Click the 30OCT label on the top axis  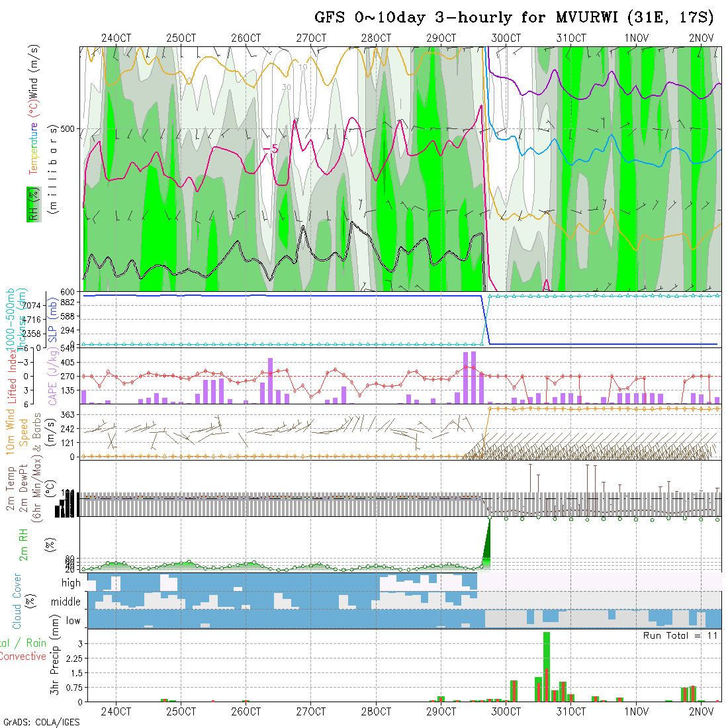[x=506, y=38]
